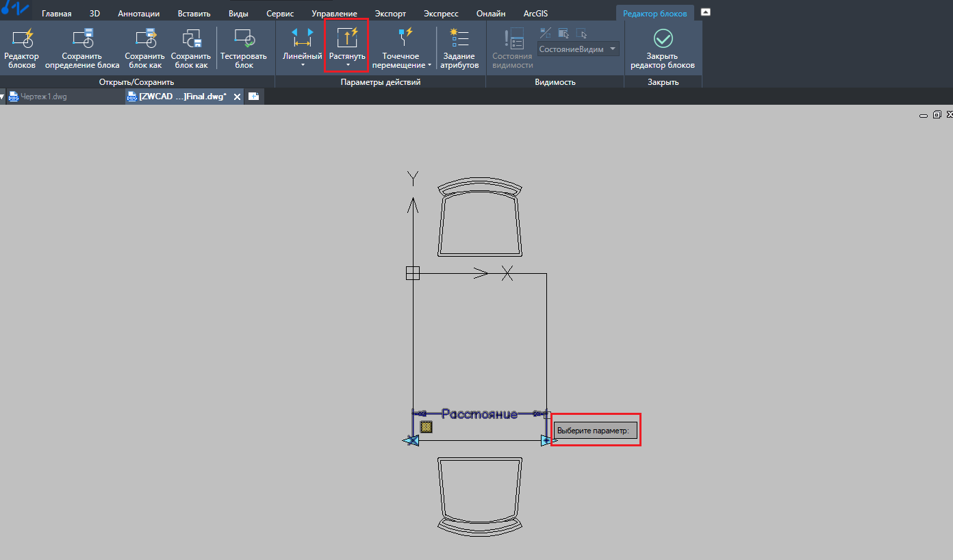The width and height of the screenshot is (953, 560).
Task: Click the Закрыть panel title
Action: click(x=663, y=82)
